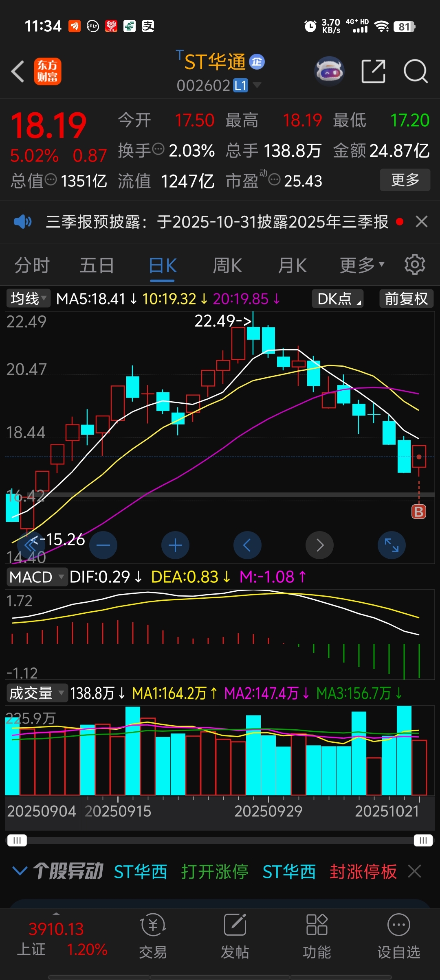Open the search magnifier icon
This screenshot has width=440, height=980.
click(416, 71)
